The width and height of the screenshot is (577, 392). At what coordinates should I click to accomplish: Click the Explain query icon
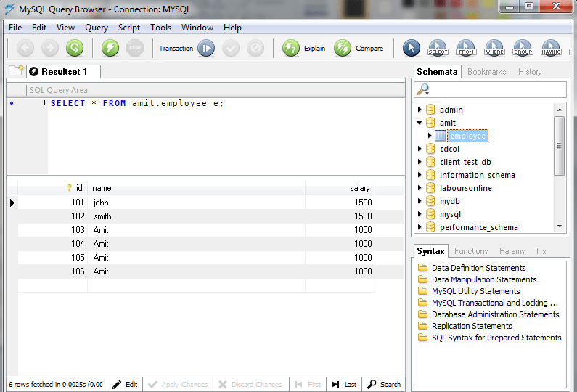(x=291, y=48)
